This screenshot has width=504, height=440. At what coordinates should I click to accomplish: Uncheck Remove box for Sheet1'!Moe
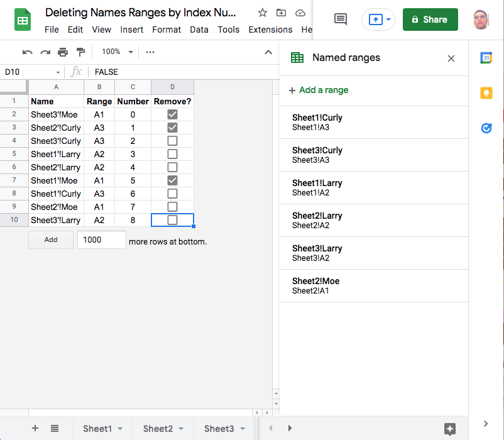point(172,180)
